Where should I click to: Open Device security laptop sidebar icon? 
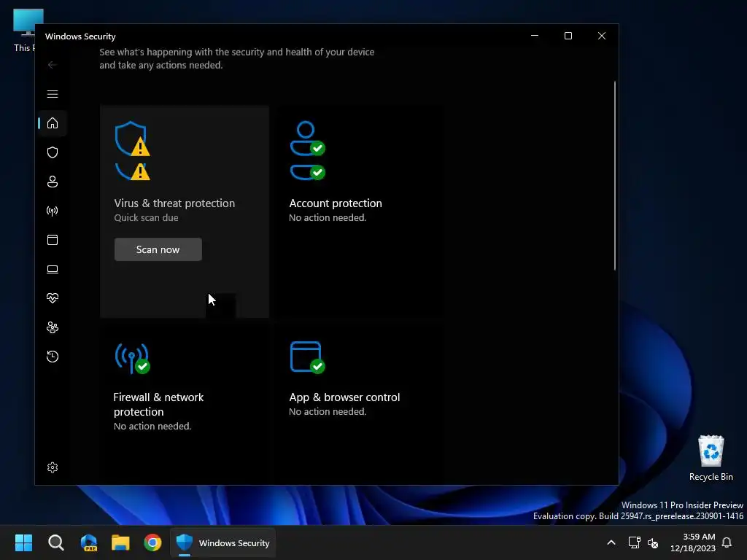pos(53,270)
